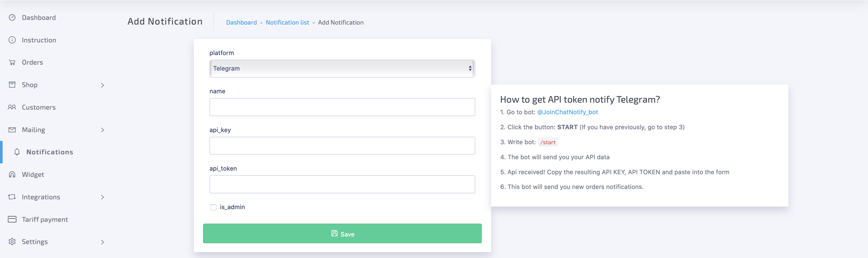This screenshot has width=868, height=258.
Task: Select the Widget icon
Action: pyautogui.click(x=12, y=174)
